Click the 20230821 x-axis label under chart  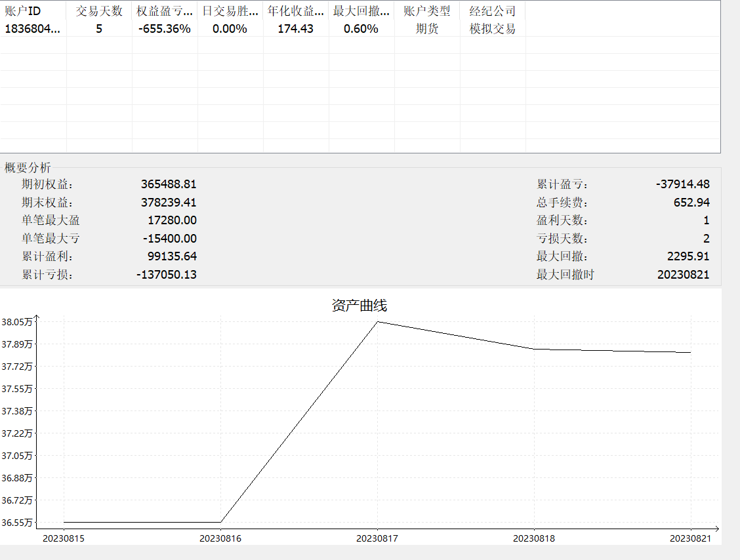tap(690, 538)
